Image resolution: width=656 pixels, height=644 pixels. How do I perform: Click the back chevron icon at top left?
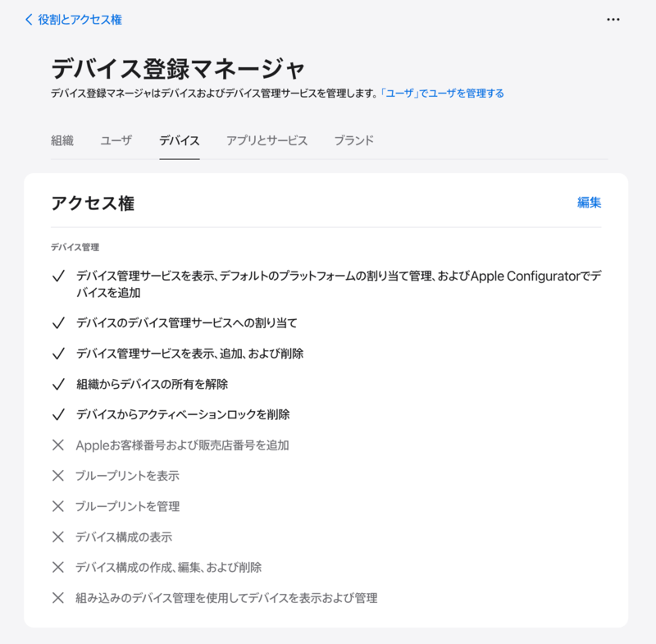pos(29,19)
